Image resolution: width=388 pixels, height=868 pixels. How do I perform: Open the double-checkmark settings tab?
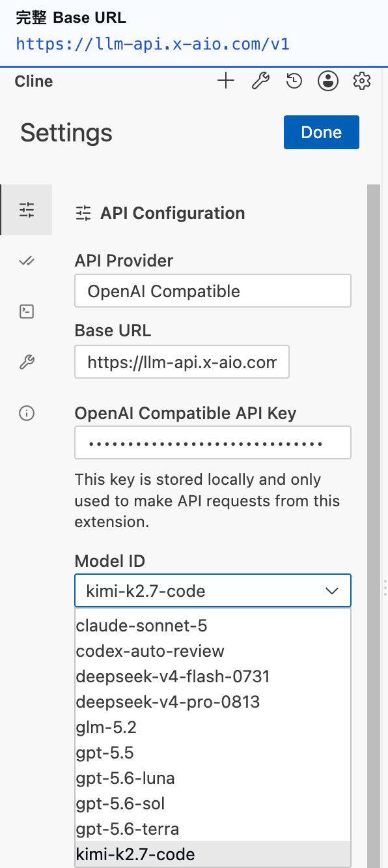[27, 261]
